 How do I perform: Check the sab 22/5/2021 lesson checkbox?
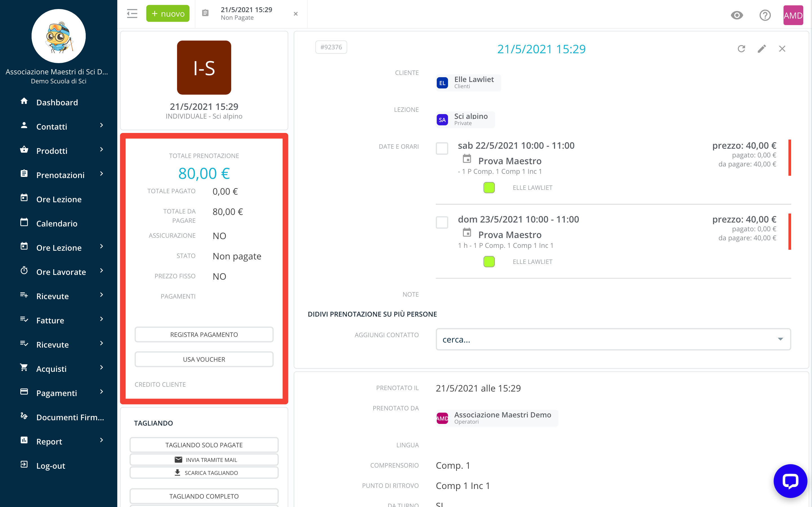[442, 148]
